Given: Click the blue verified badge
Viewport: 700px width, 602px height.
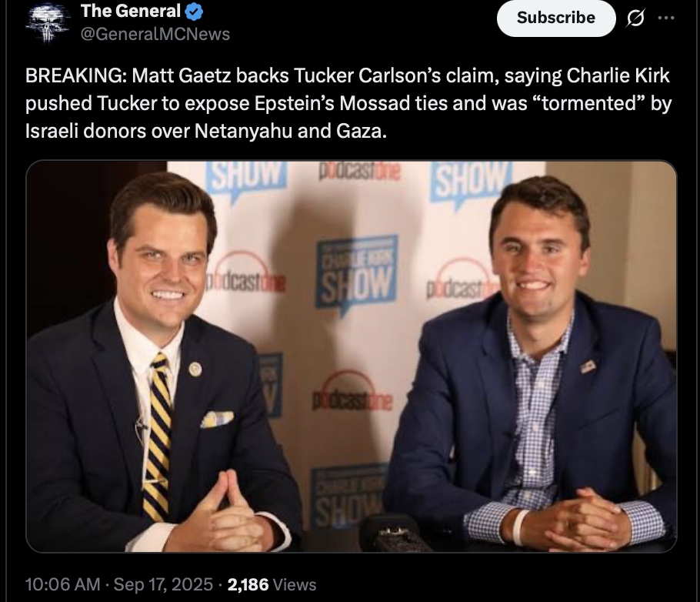Looking at the screenshot, I should [195, 12].
